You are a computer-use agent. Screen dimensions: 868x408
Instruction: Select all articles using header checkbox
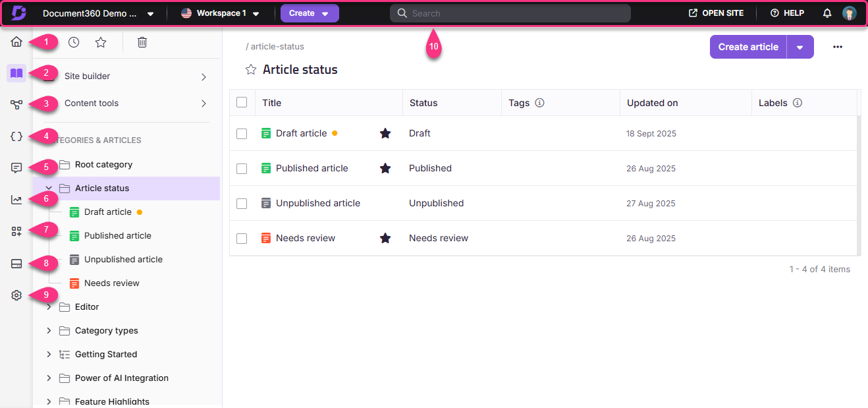[x=242, y=102]
